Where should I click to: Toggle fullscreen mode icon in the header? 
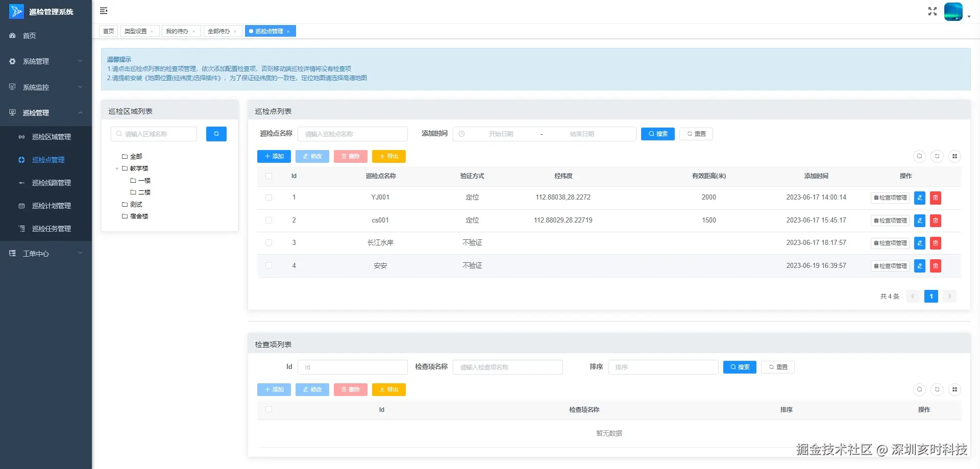pyautogui.click(x=932, y=11)
